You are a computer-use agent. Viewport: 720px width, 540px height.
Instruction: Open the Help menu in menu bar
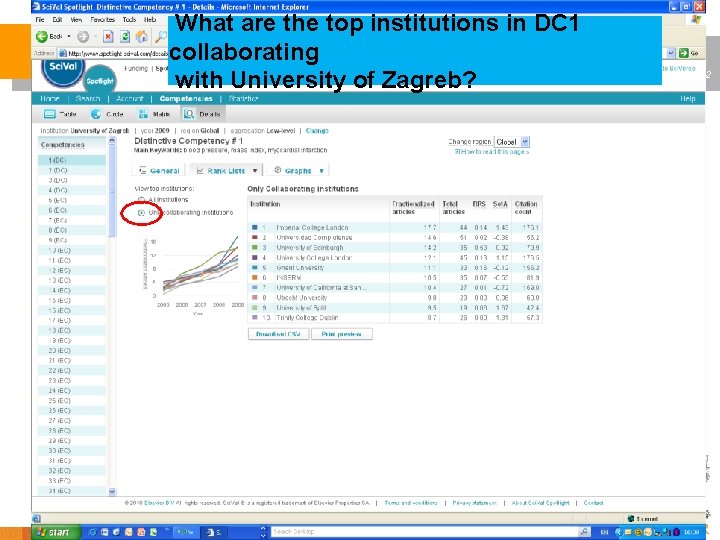coord(150,20)
